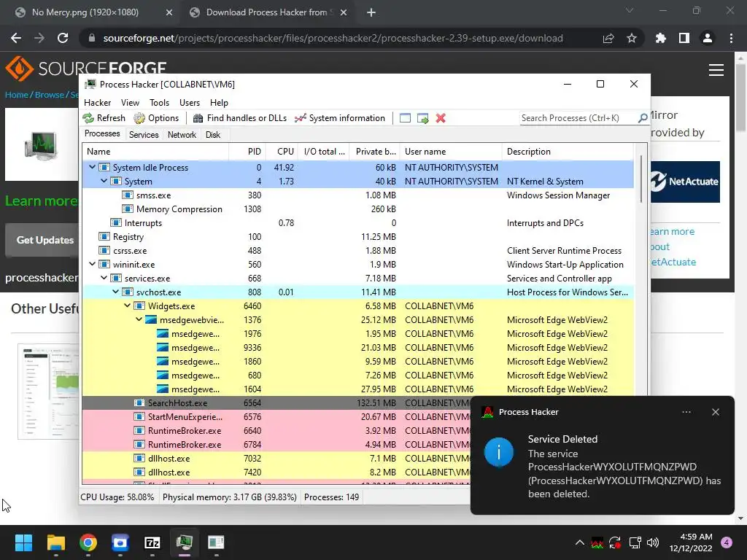The image size is (747, 560).
Task: Open the SourceForge hamburger menu
Action: click(x=716, y=70)
